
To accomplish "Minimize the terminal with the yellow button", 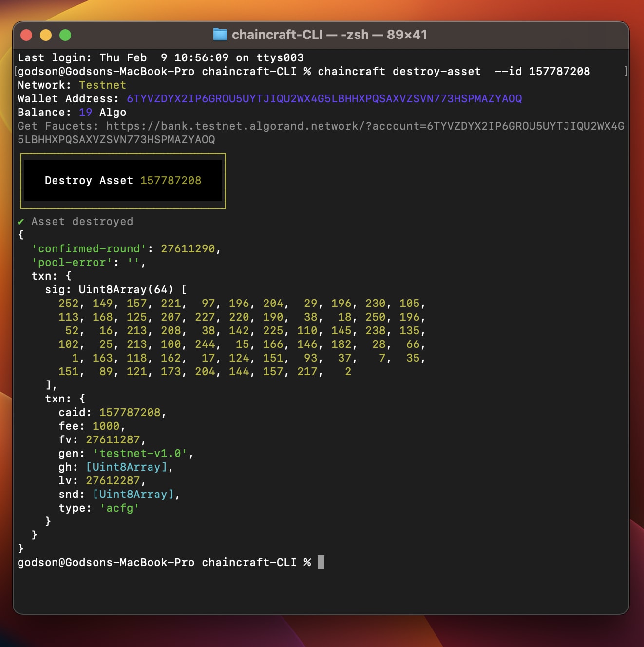I will point(46,35).
